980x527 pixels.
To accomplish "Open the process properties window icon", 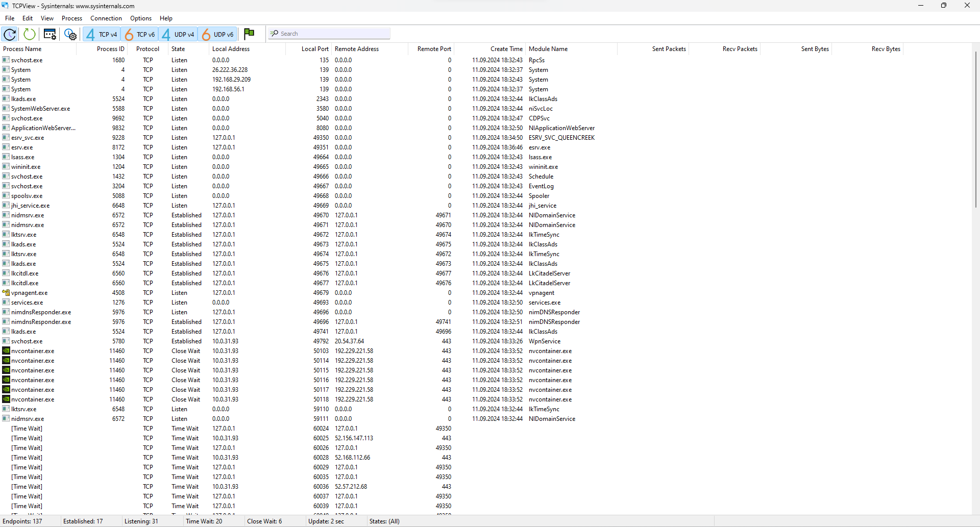I will click(x=50, y=34).
